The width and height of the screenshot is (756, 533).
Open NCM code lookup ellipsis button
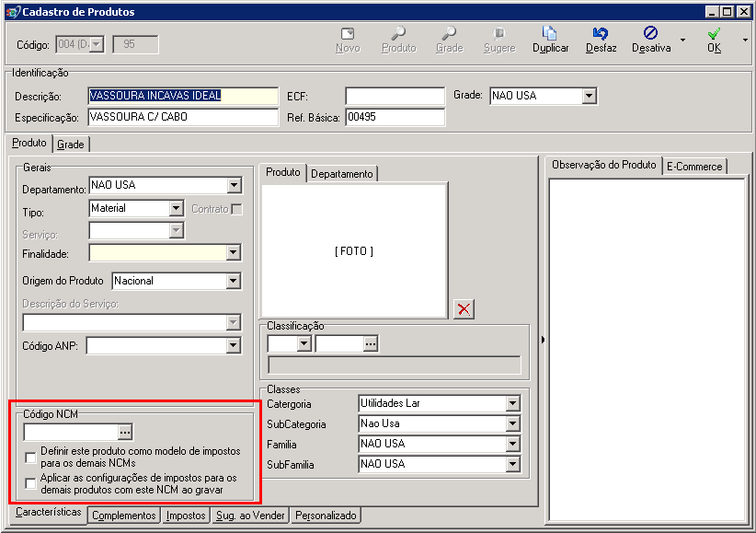[125, 432]
